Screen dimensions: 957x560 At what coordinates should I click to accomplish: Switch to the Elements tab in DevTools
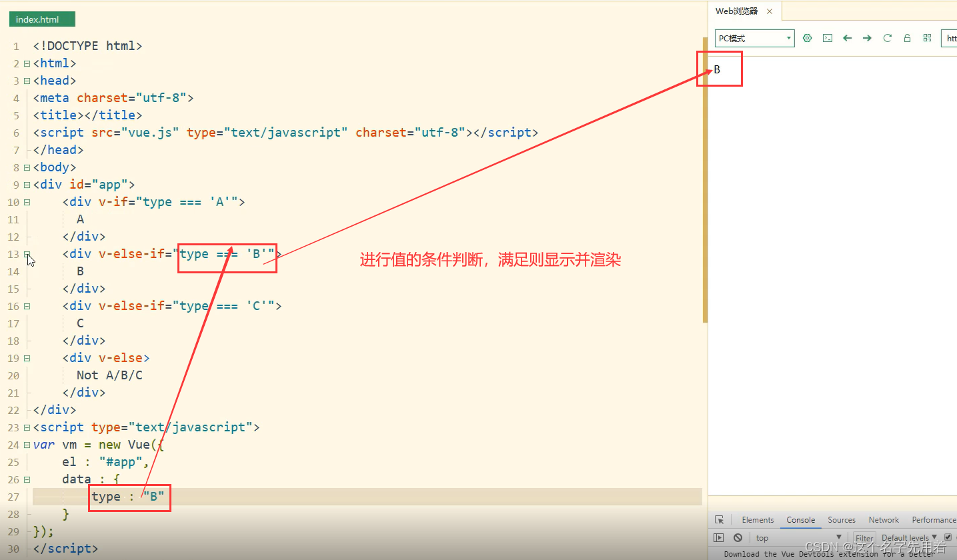pyautogui.click(x=758, y=520)
